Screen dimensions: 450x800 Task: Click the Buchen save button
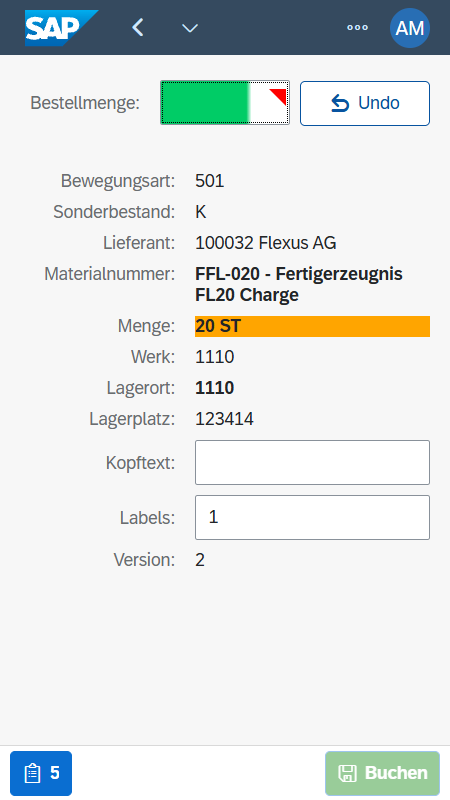(x=383, y=773)
